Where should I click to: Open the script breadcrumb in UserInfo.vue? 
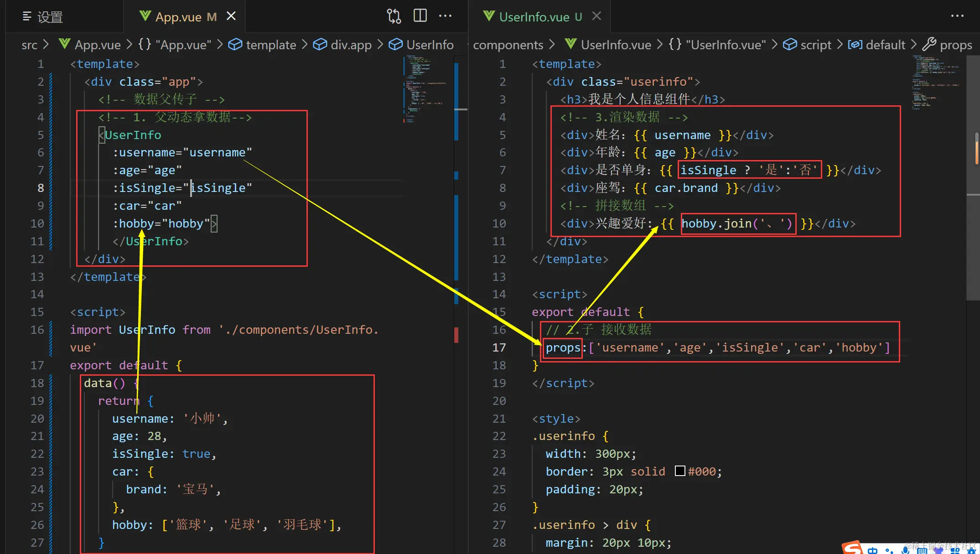coord(808,45)
